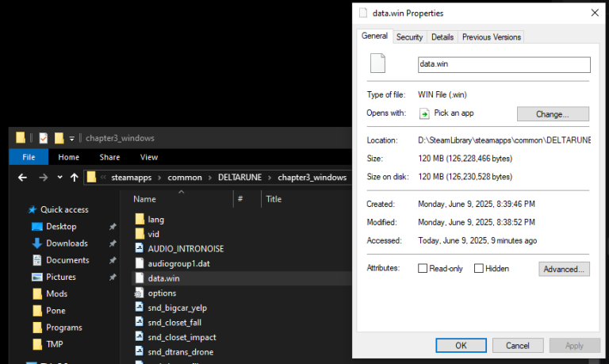The image size is (609, 364).
Task: Click the up-one-level arrow
Action: [74, 177]
